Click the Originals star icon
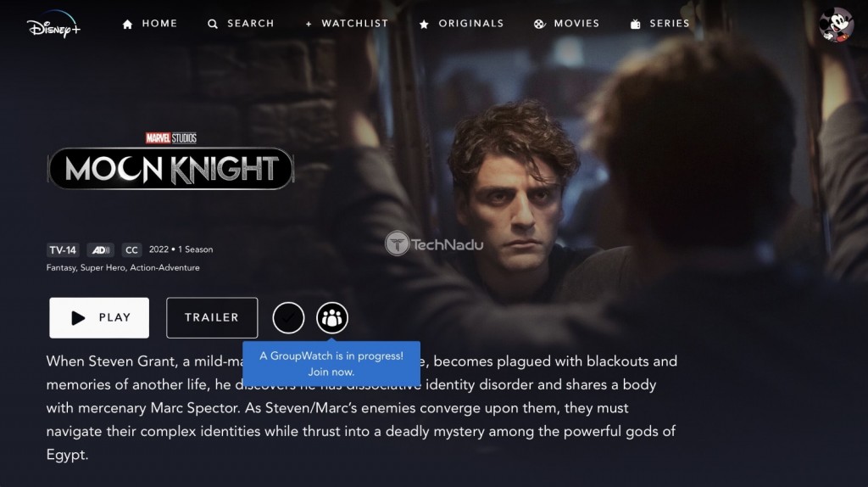The width and height of the screenshot is (868, 487). pos(424,24)
